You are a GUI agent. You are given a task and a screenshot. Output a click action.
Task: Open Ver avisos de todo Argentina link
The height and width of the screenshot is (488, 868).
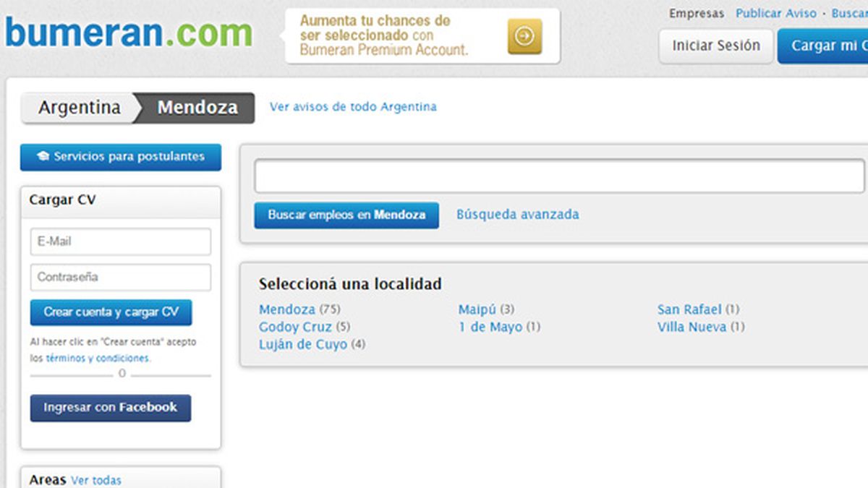[353, 106]
